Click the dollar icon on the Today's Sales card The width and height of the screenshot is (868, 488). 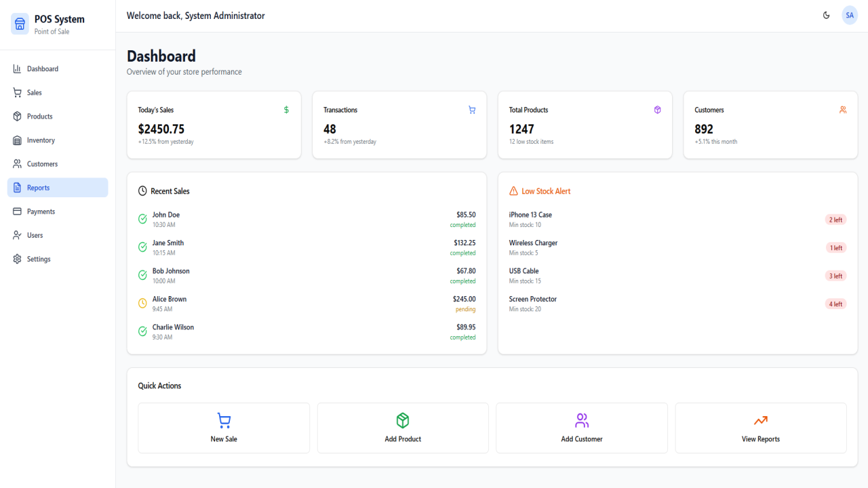(x=286, y=110)
